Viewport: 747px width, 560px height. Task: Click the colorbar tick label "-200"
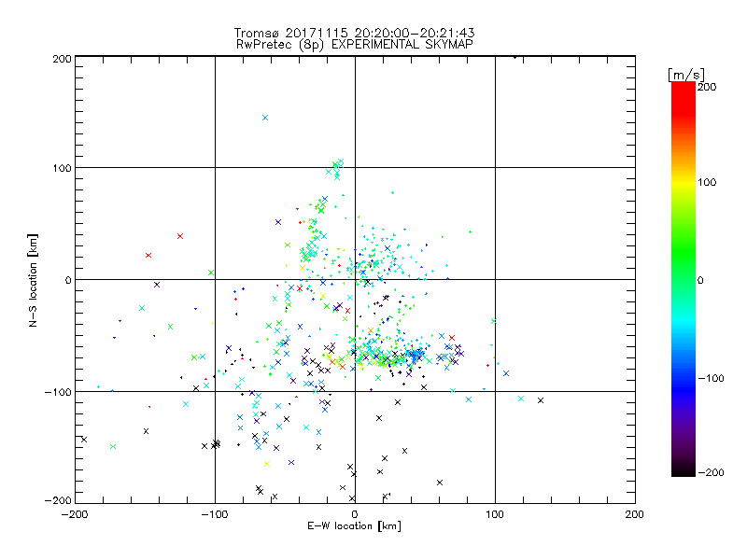point(711,472)
